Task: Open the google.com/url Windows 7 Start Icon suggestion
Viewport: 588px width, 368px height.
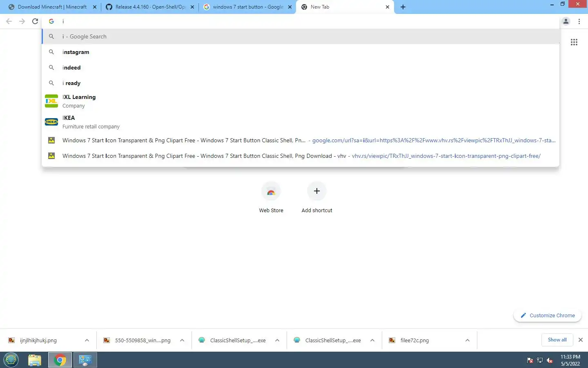Action: [301, 140]
